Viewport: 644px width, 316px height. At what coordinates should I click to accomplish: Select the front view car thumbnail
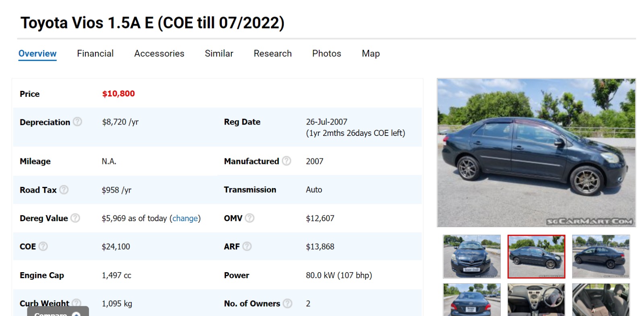coord(472,256)
